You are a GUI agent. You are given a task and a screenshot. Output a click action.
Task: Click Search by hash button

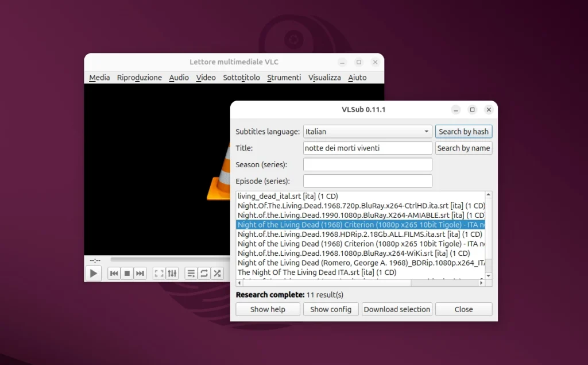coord(463,131)
